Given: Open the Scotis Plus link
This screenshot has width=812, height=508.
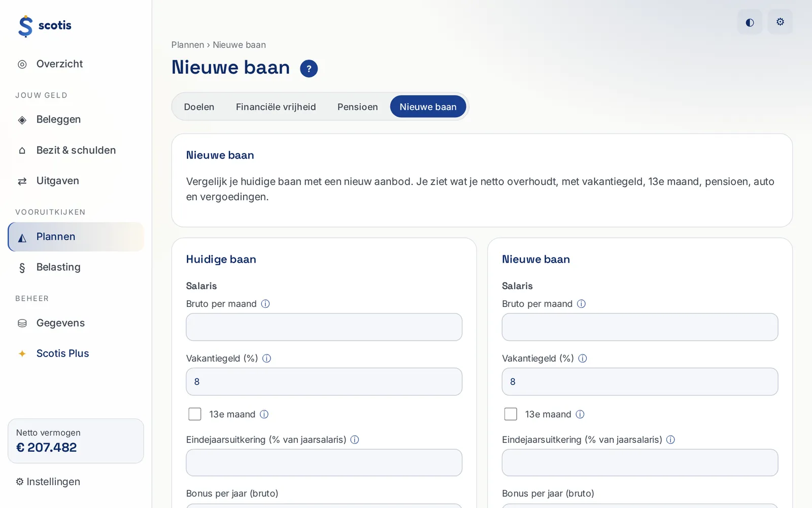Looking at the screenshot, I should coord(76,354).
